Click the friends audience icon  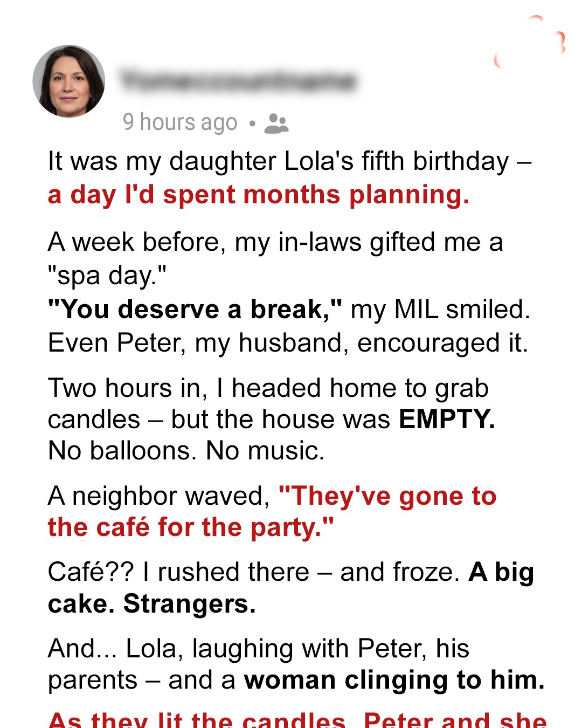pos(276,123)
